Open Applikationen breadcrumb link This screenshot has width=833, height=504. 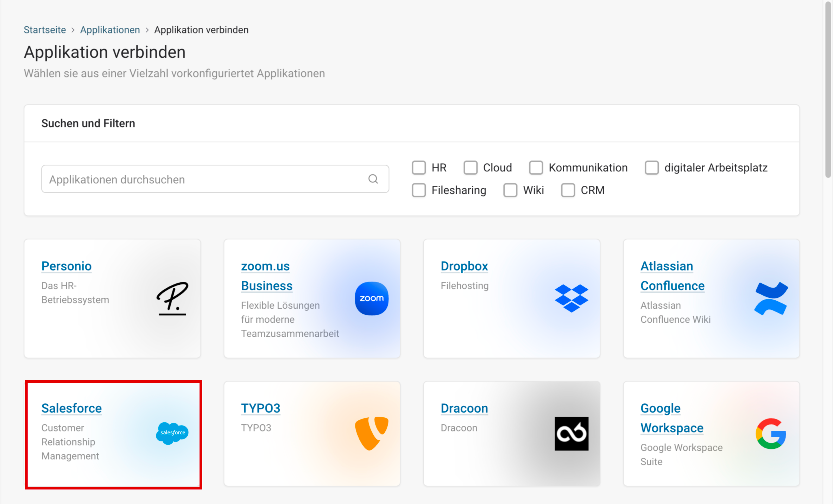(110, 30)
